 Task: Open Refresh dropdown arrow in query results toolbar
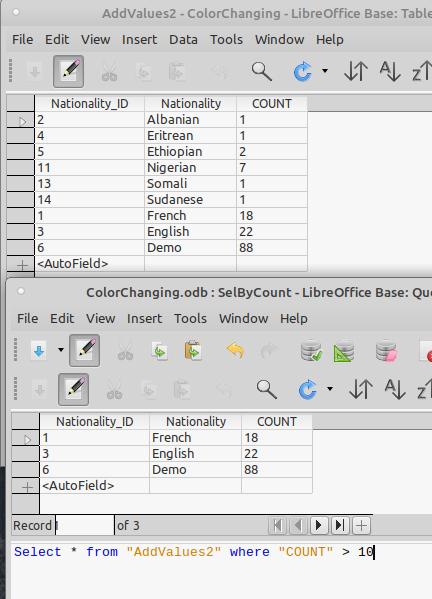pyautogui.click(x=330, y=389)
